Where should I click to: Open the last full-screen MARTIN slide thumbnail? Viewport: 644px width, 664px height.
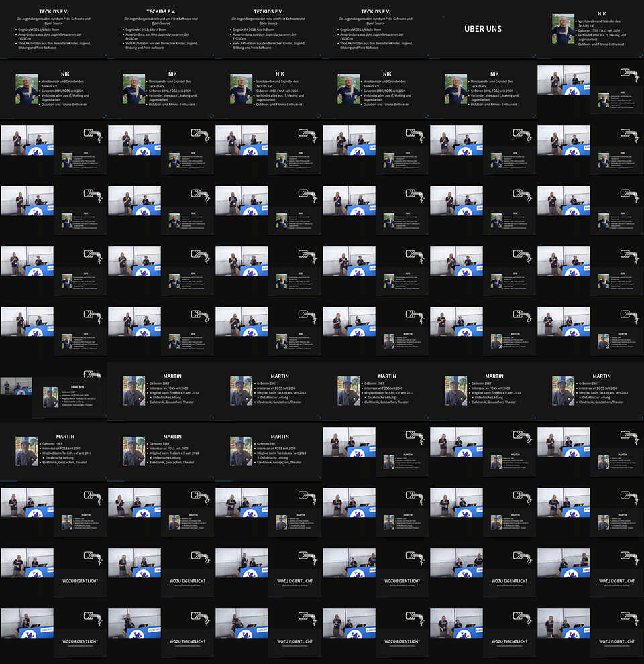pyautogui.click(x=268, y=452)
